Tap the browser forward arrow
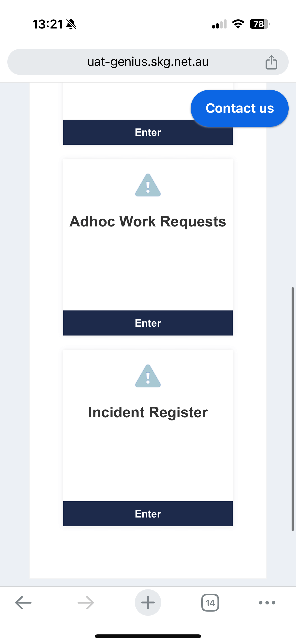Viewport: 296px width, 644px height. (x=86, y=602)
